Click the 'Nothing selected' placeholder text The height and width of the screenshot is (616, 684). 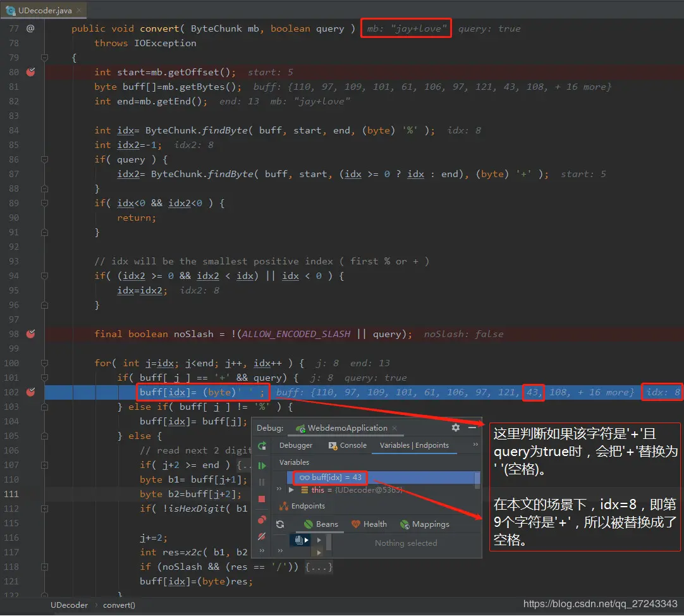[x=406, y=543]
